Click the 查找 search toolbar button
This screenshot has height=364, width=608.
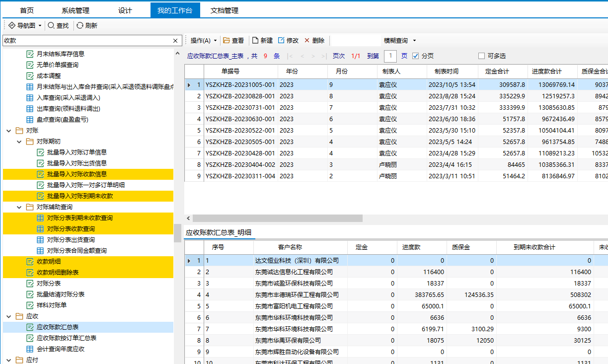click(x=58, y=25)
